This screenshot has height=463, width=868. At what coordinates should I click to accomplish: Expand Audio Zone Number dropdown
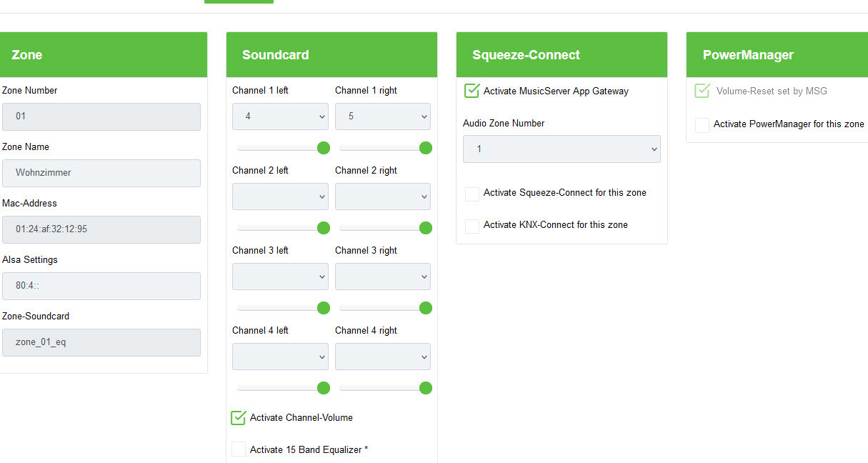[x=562, y=149]
